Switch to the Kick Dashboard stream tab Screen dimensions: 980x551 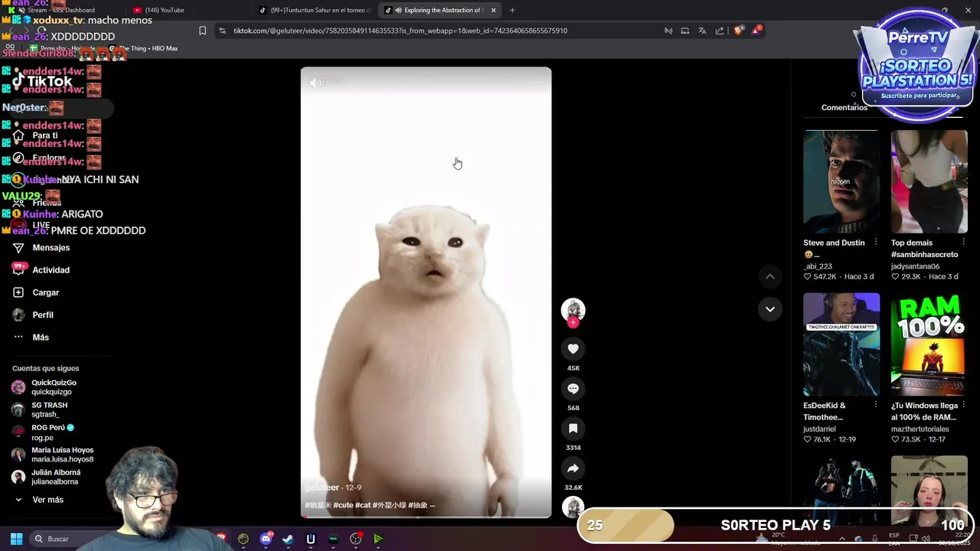[61, 10]
